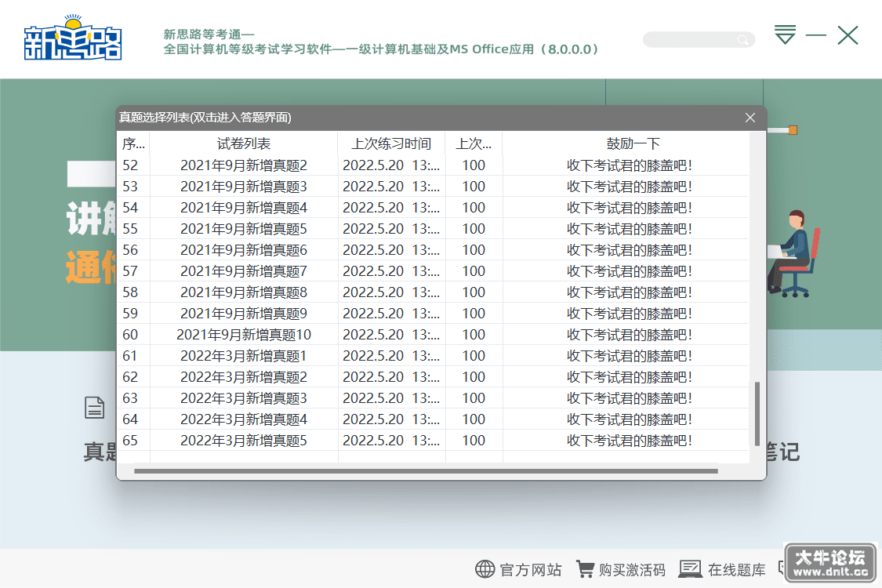Minimize the 新思路等考通 window
Screen dimensions: 882x588
point(815,35)
